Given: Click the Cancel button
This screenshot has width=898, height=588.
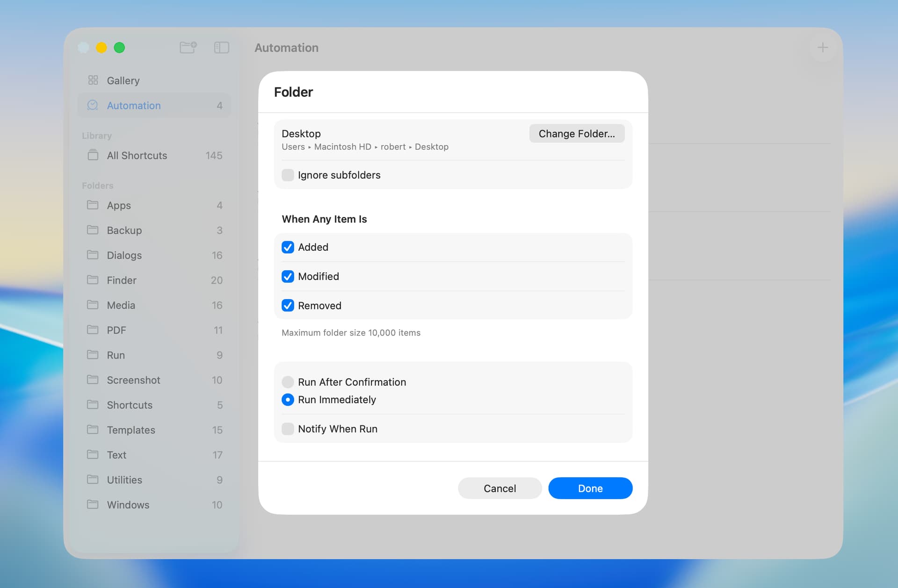Looking at the screenshot, I should 500,488.
